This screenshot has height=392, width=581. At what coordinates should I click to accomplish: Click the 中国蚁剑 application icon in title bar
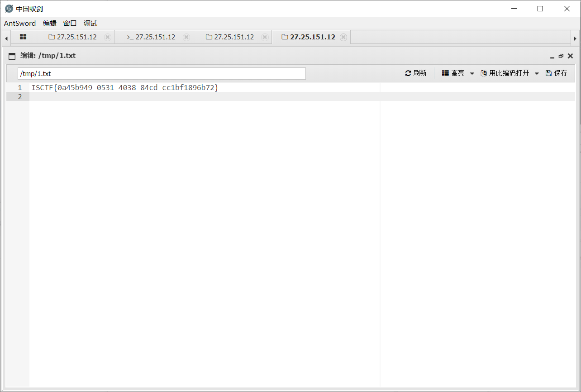tap(9, 9)
